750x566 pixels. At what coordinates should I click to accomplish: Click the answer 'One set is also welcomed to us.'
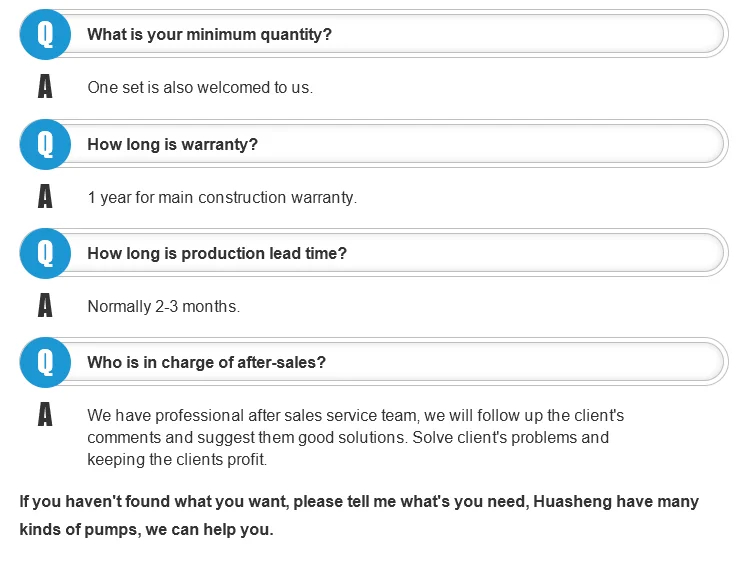tap(200, 87)
